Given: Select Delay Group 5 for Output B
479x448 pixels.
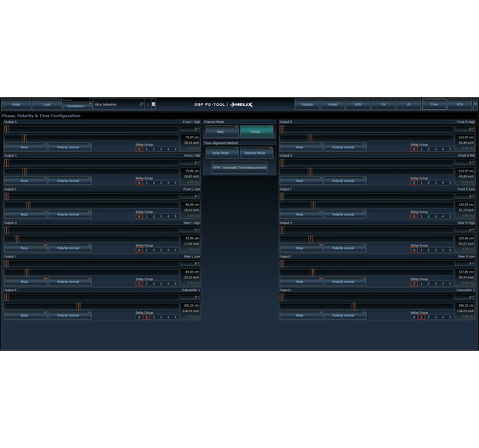Looking at the screenshot, I should coord(450,148).
